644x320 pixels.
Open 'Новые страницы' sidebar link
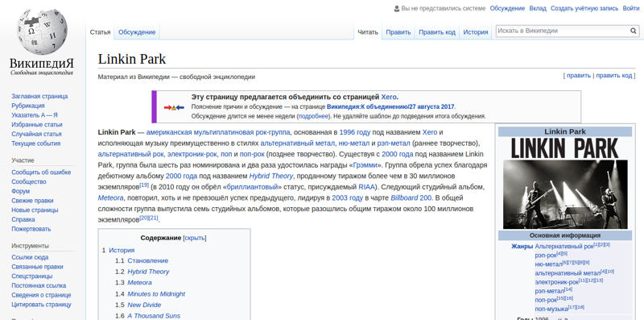click(35, 210)
